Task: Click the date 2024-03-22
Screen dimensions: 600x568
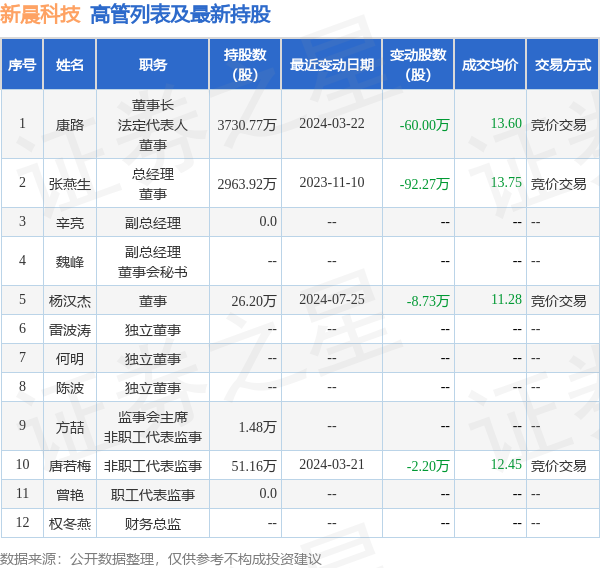Action: point(332,123)
